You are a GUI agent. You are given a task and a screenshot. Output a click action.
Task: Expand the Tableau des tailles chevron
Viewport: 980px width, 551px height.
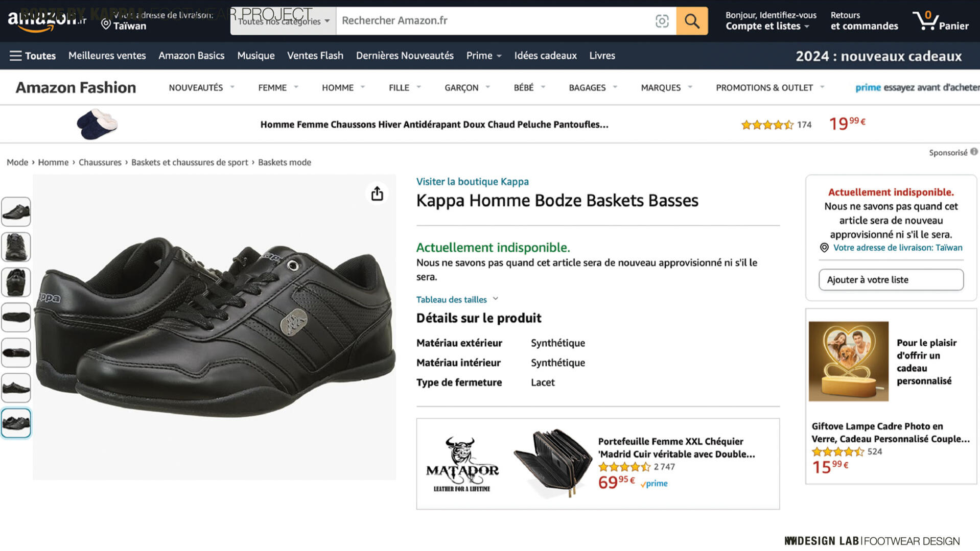tap(495, 299)
